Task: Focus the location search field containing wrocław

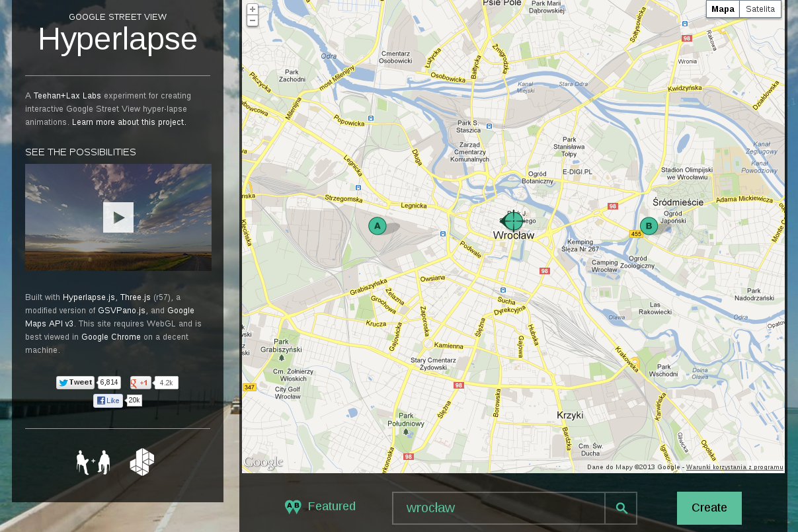Action: point(499,508)
